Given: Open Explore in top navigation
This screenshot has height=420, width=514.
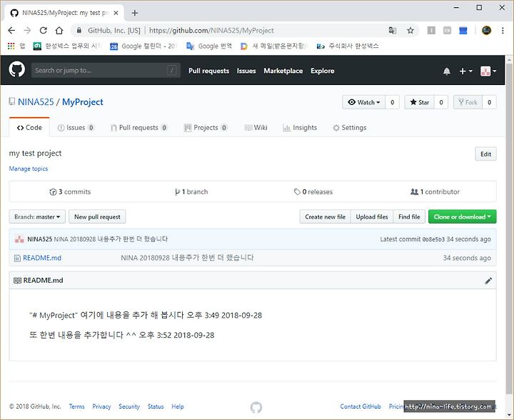Looking at the screenshot, I should point(323,71).
